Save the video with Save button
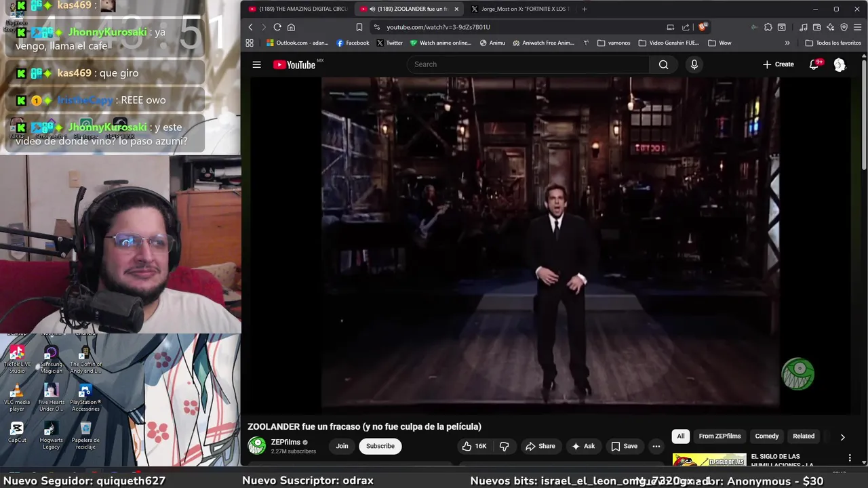868x488 pixels. pos(624,446)
